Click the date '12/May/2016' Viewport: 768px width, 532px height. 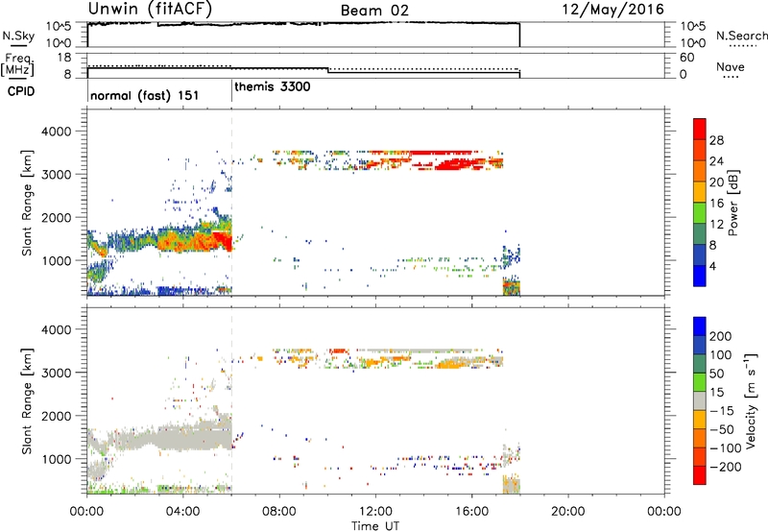click(612, 10)
